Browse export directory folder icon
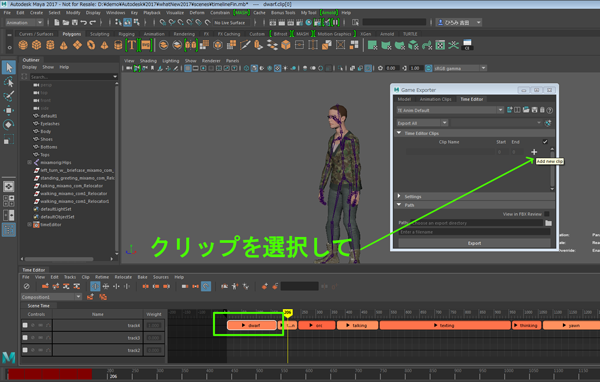The image size is (600, 382). (548, 223)
